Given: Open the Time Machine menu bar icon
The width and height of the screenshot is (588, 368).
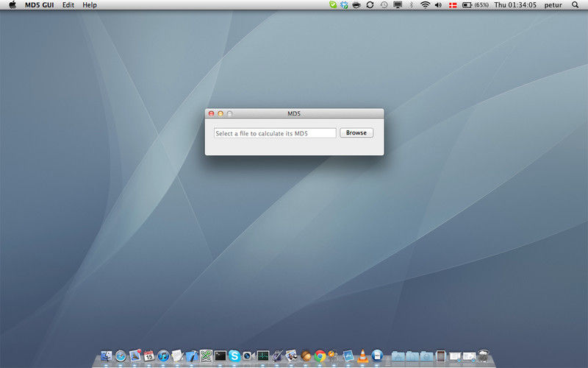Looking at the screenshot, I should click(384, 5).
